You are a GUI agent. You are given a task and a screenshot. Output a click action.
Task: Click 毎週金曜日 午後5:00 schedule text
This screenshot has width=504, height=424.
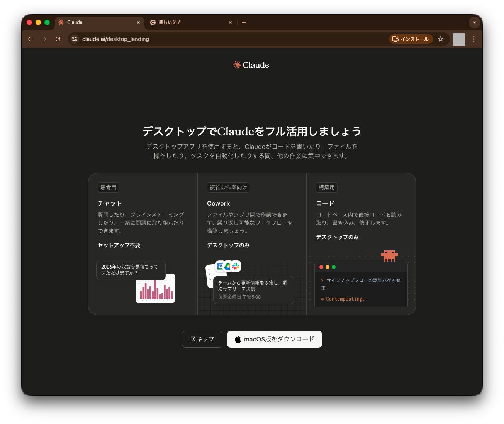239,297
